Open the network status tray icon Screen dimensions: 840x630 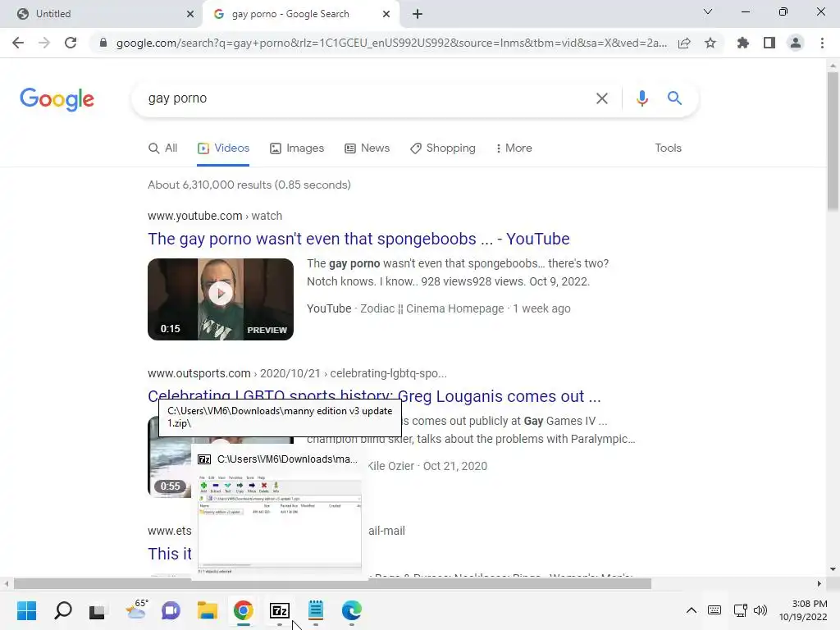click(741, 610)
